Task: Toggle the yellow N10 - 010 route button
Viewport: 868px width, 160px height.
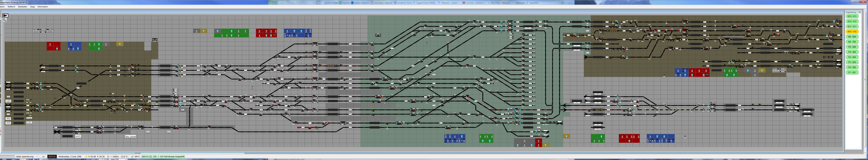Action: [852, 32]
